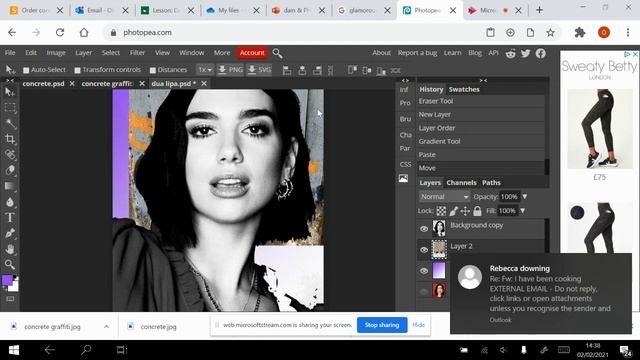Enable Auto-Select checkbox
640x360 pixels.
click(26, 70)
